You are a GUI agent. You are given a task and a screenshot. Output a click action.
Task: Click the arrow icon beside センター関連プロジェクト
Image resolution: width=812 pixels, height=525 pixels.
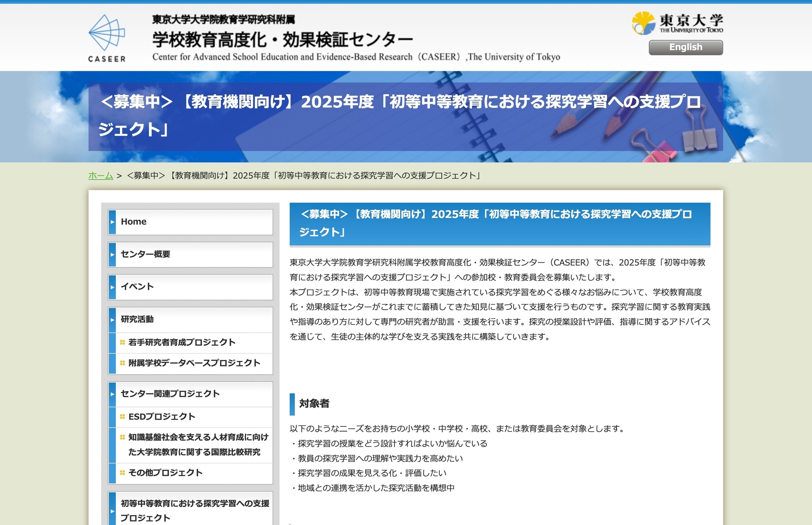112,394
